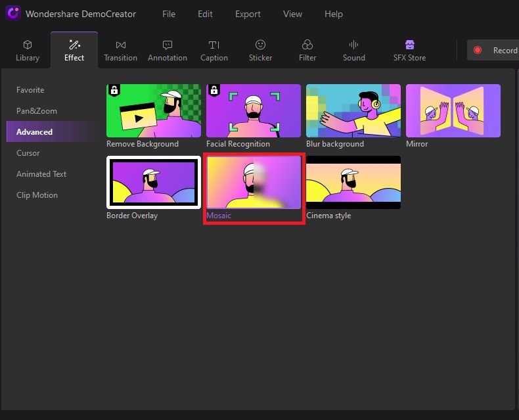
Task: Click the red Record dot icon
Action: coord(478,50)
